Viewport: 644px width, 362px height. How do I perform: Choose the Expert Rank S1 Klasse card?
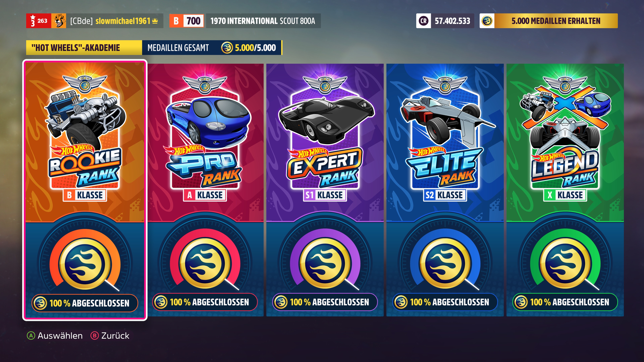coord(325,190)
